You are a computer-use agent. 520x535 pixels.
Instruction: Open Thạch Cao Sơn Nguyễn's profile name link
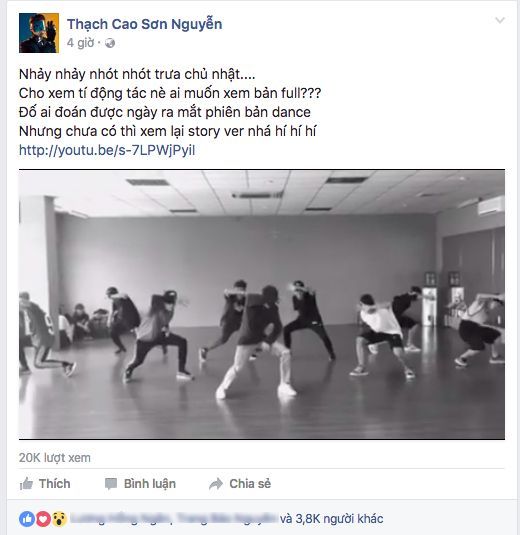[x=145, y=24]
